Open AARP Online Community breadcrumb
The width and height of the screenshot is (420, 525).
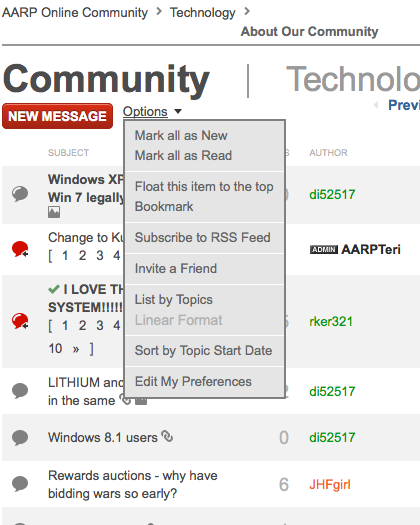coord(75,13)
